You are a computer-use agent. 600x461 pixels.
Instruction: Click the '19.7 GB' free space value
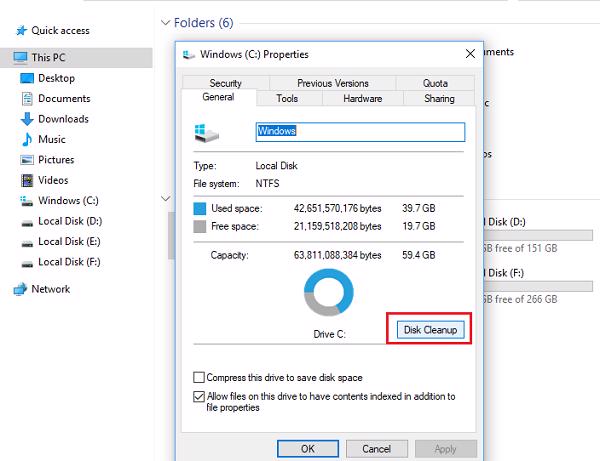[x=419, y=226]
